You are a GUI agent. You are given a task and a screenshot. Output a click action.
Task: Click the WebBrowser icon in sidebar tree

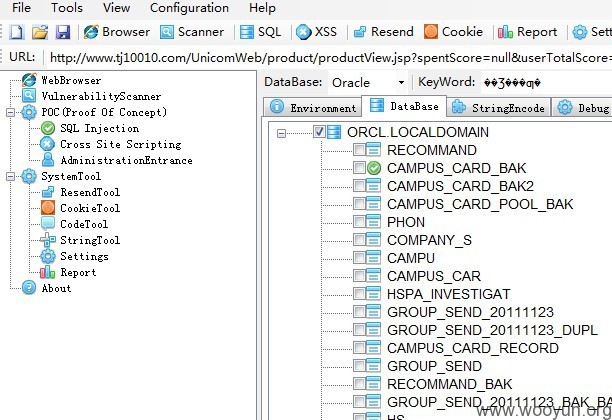pos(29,80)
